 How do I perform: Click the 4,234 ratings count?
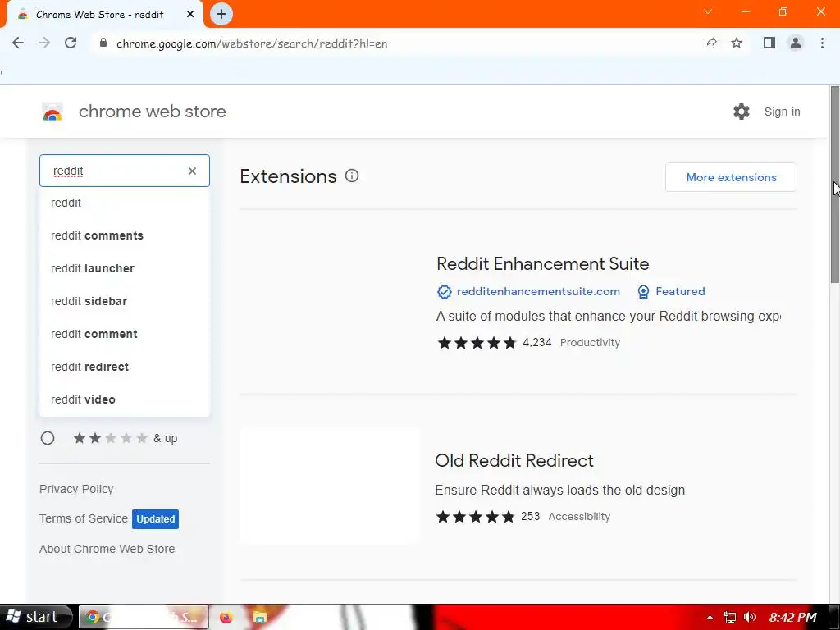[x=536, y=342]
